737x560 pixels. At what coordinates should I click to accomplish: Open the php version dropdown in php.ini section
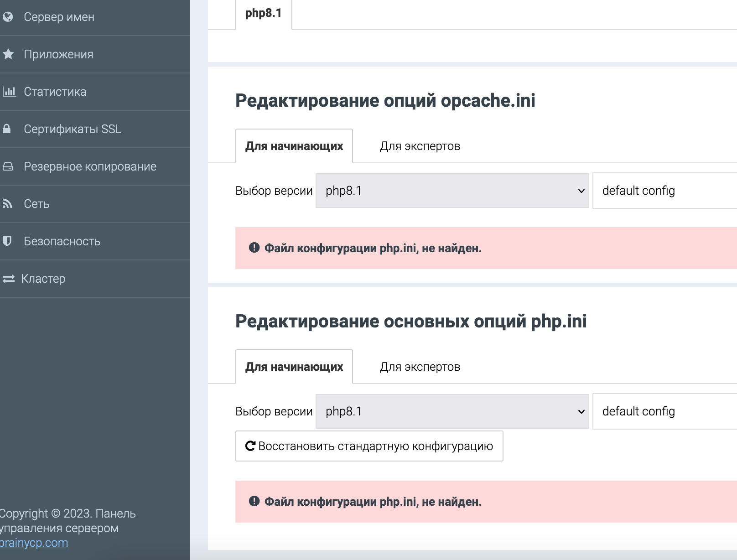point(452,411)
